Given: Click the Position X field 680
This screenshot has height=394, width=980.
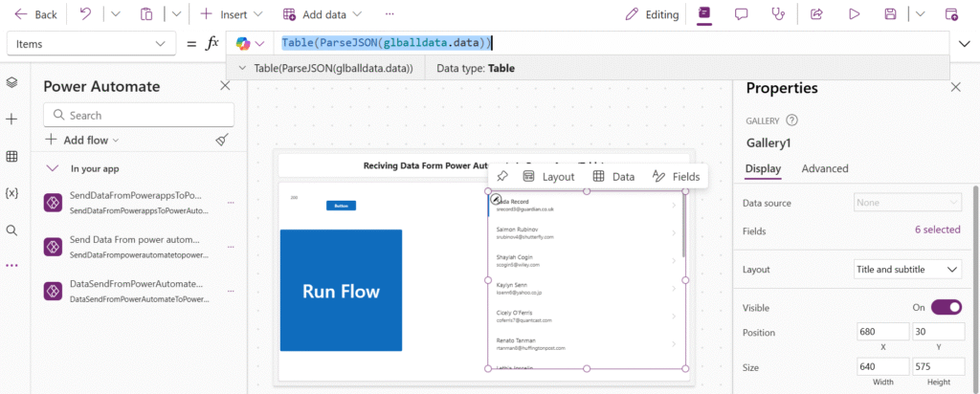Looking at the screenshot, I should point(883,332).
